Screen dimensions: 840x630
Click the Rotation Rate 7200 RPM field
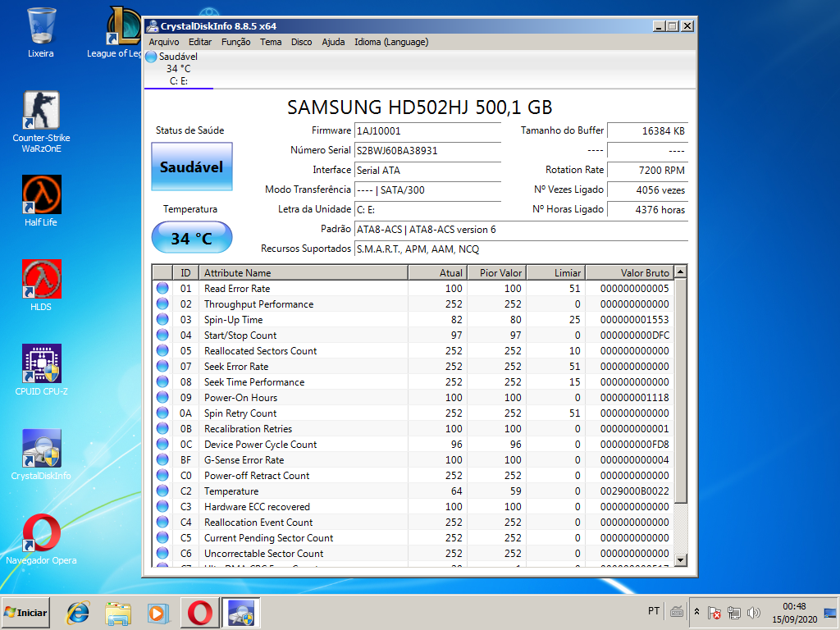(647, 171)
